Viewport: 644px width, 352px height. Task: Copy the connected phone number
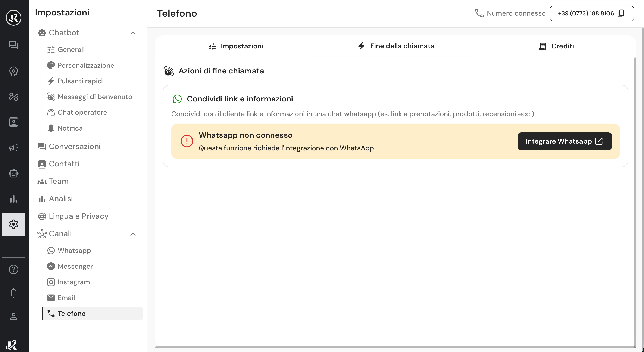(621, 13)
